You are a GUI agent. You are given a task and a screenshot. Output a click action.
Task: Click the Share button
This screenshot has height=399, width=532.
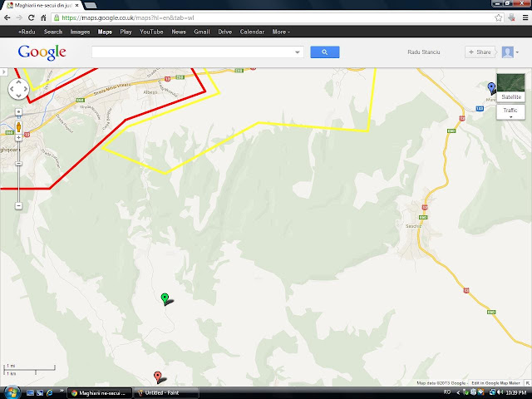[480, 52]
